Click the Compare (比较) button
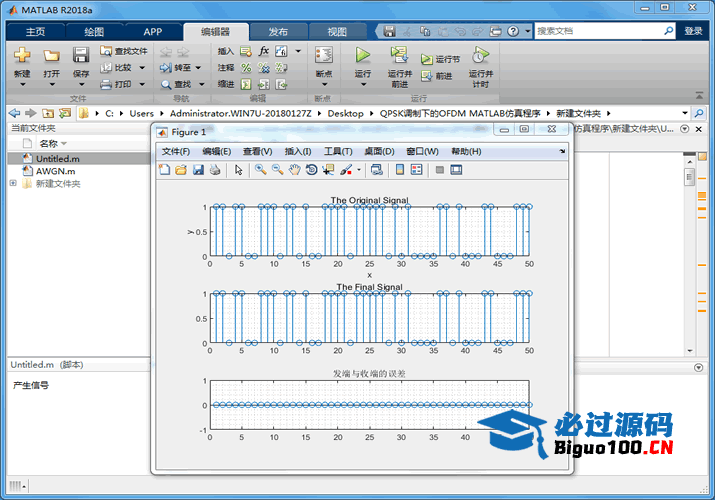 point(117,67)
